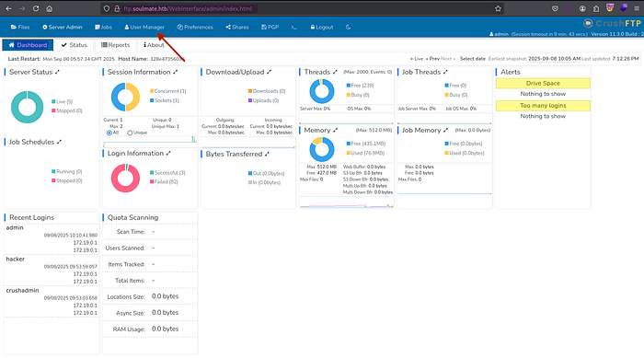The image size is (644, 358).
Task: Expand the Session Information panel arrow
Action: 176,72
